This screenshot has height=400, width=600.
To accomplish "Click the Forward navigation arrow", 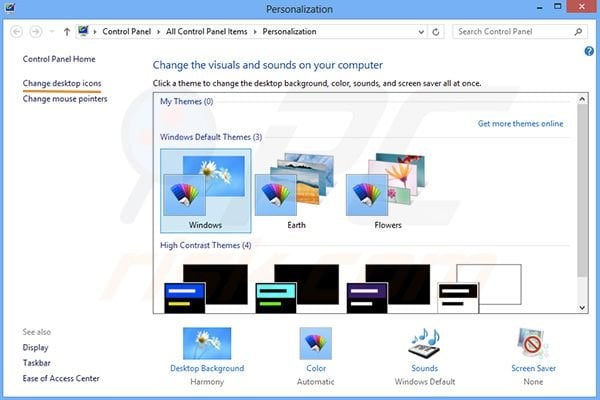I will click(x=36, y=31).
